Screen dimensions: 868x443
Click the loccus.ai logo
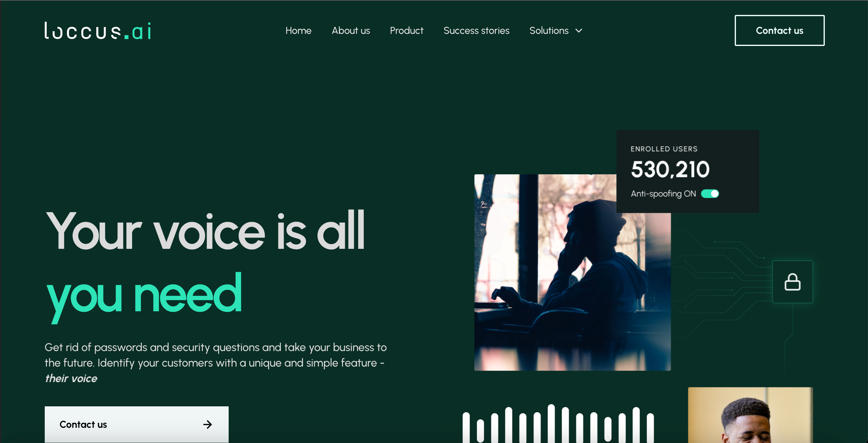98,31
